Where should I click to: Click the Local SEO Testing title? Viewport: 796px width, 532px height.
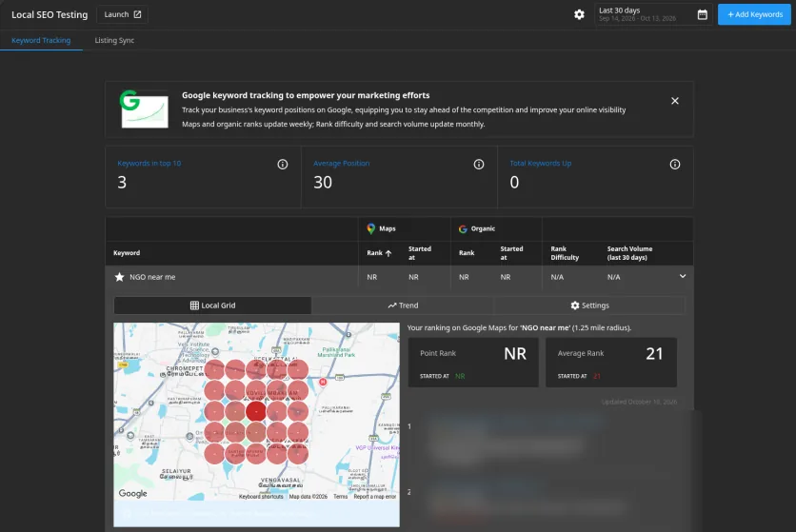pos(50,14)
